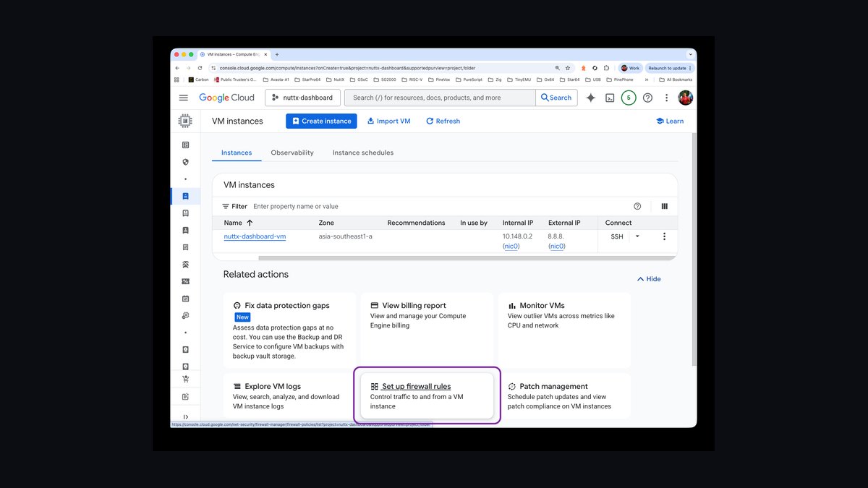Image resolution: width=868 pixels, height=488 pixels.
Task: Switch to the Observability tab
Action: [292, 153]
